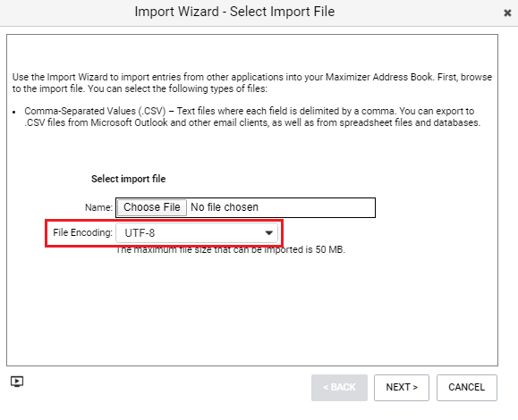The image size is (518, 420).
Task: Click the File Encoding label
Action: tap(83, 232)
